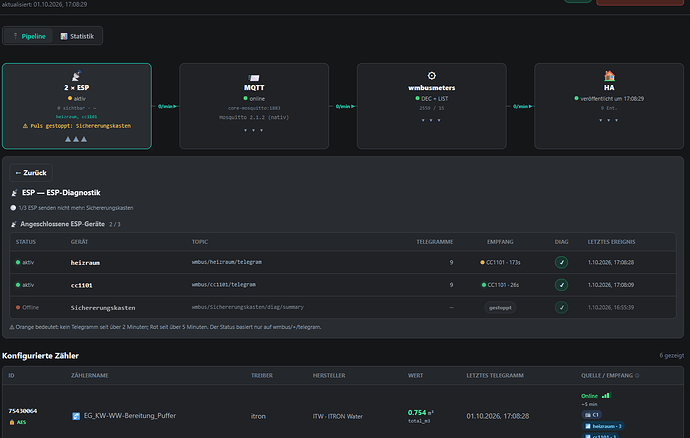690x438 pixels.
Task: Click the satellite icon on the ESP card
Action: [77, 76]
